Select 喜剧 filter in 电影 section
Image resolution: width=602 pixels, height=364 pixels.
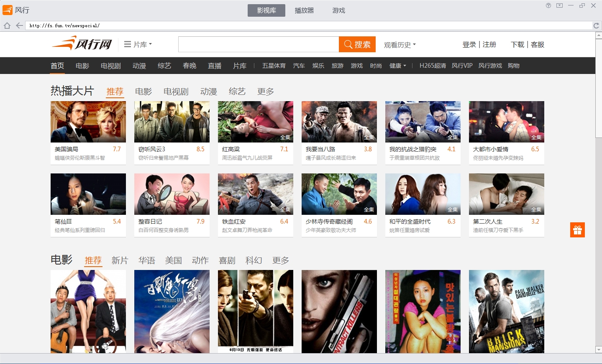click(227, 260)
